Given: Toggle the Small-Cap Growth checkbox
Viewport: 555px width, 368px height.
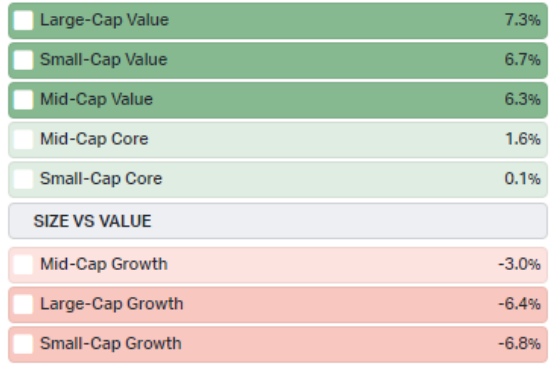Looking at the screenshot, I should [x=23, y=344].
